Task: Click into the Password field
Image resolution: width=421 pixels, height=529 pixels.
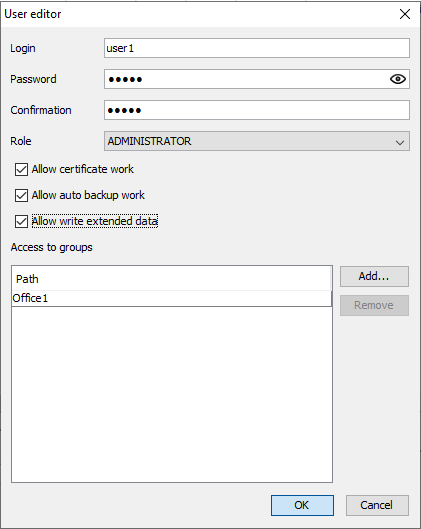Action: [x=246, y=79]
